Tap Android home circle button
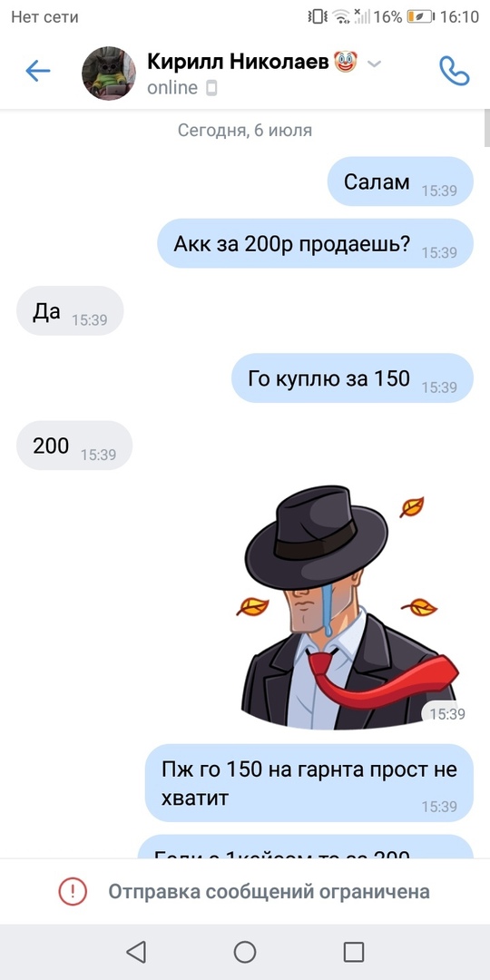The width and height of the screenshot is (490, 980). click(x=245, y=952)
